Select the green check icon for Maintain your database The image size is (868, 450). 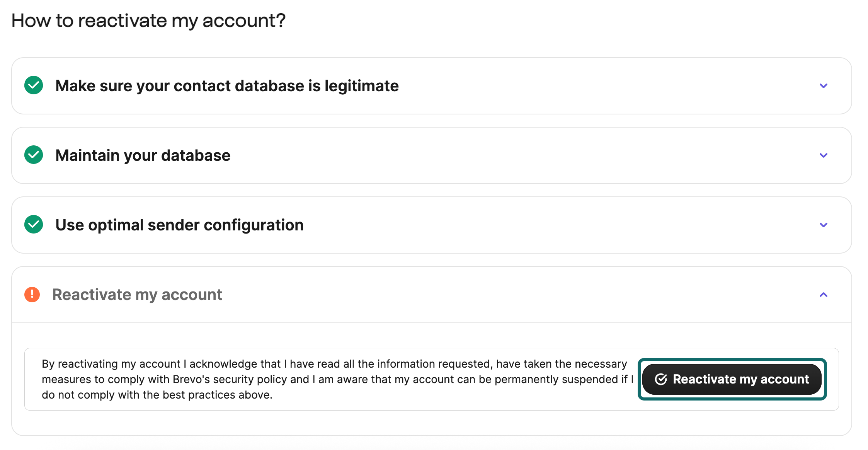33,155
